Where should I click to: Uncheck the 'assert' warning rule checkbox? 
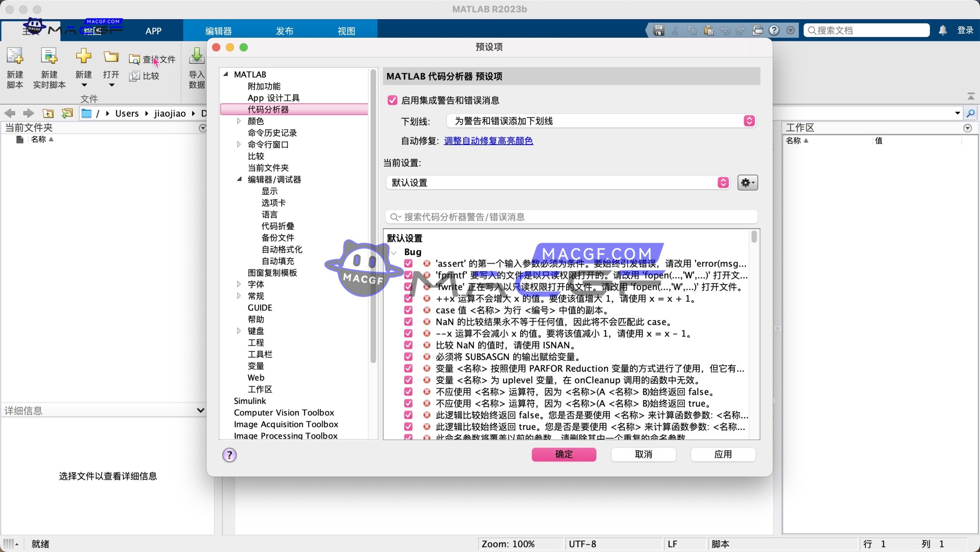click(408, 263)
